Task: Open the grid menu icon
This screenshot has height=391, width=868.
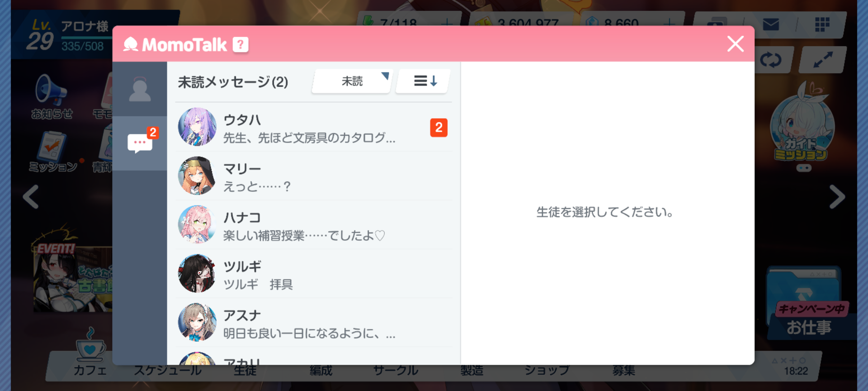Action: pyautogui.click(x=822, y=24)
